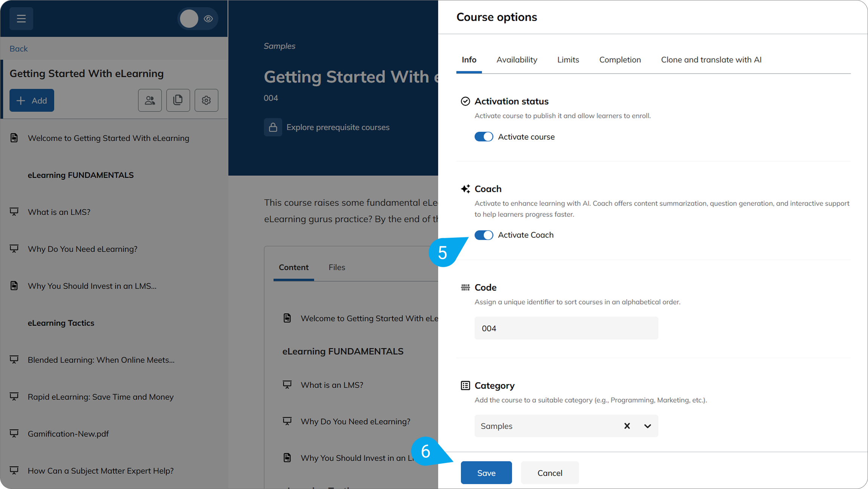Switch to Completion tab
This screenshot has width=868, height=489.
(x=620, y=60)
